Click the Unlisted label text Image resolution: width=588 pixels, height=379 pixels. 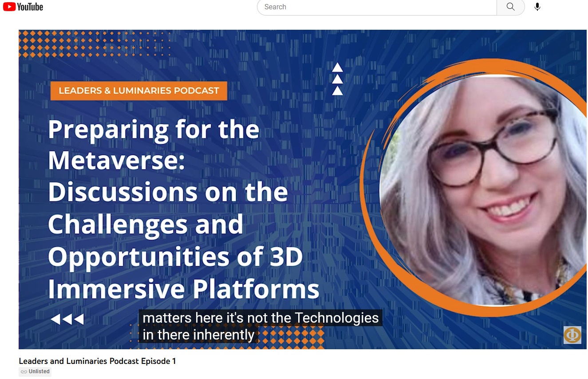click(x=39, y=372)
